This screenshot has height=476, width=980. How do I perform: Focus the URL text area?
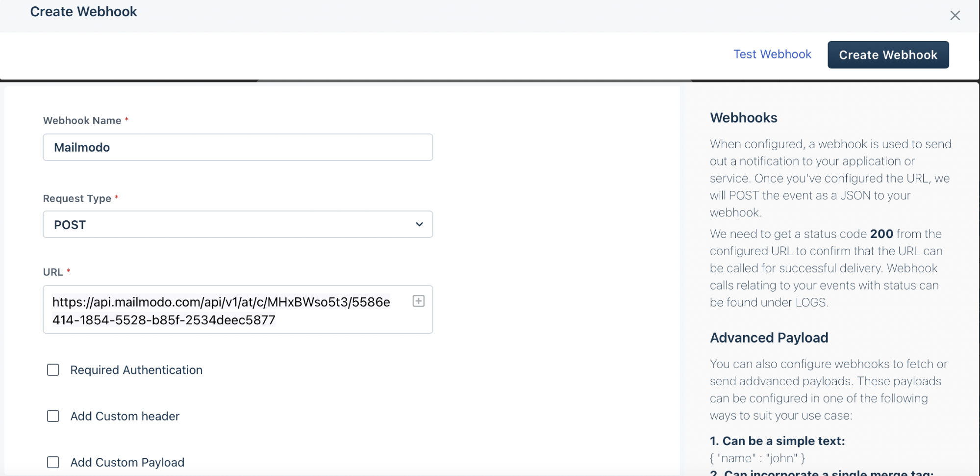point(238,310)
